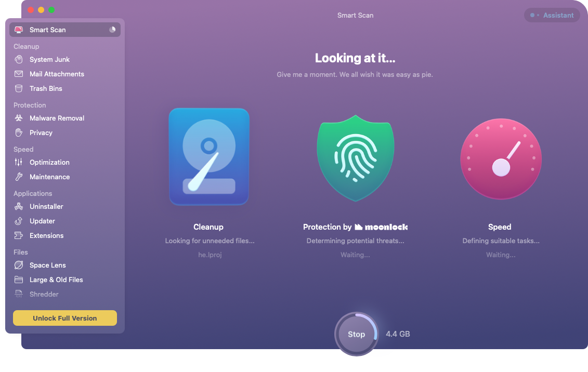Click the Moonlock logo
The image size is (588, 372).
[x=381, y=227]
